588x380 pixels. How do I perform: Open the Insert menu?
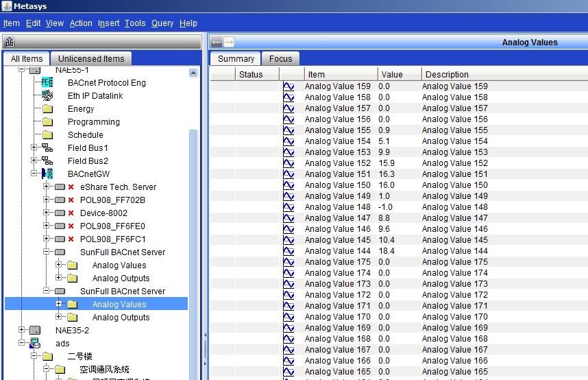click(109, 23)
